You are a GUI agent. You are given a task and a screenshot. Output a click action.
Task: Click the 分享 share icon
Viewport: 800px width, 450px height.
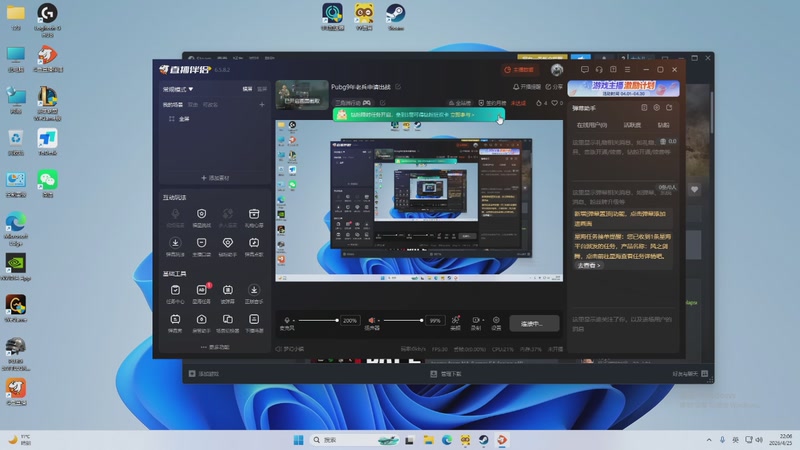554,87
